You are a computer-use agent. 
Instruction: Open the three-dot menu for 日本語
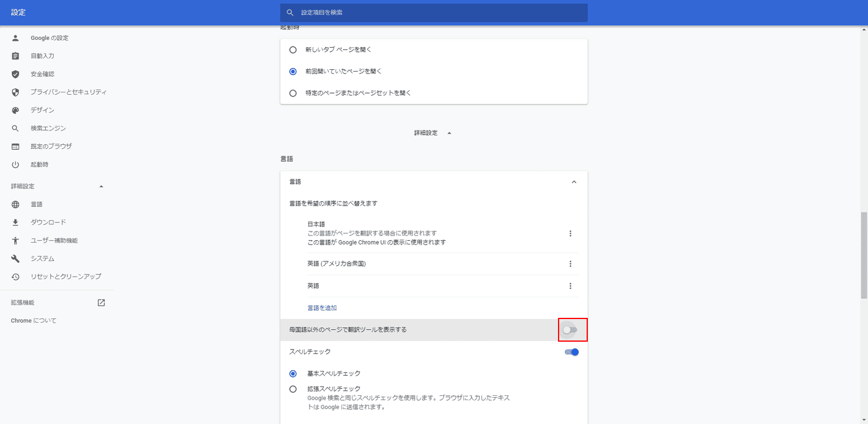571,234
